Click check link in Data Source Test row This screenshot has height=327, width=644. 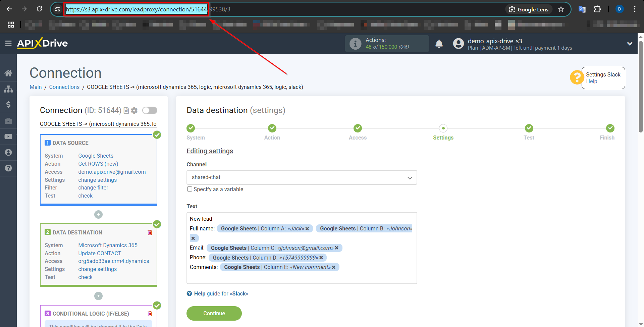tap(86, 196)
